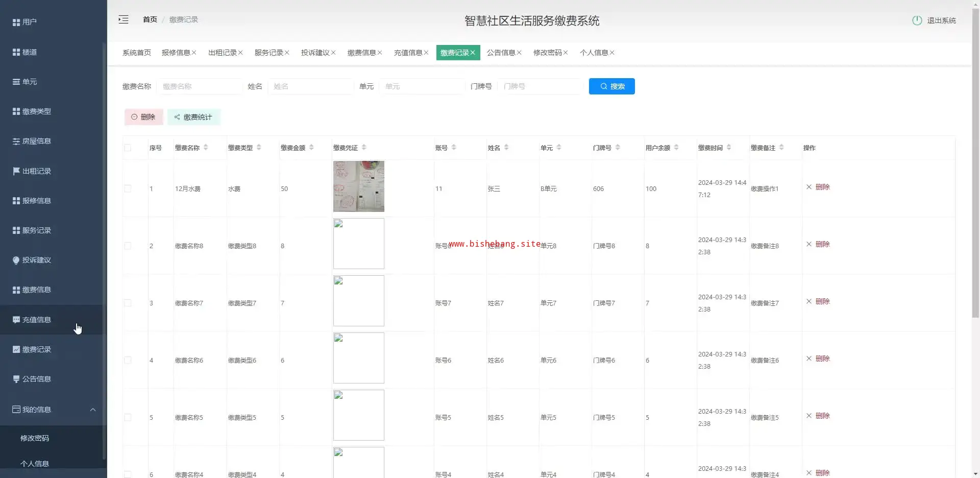Collapse the 我的信息 menu chevron
The height and width of the screenshot is (478, 980).
pyautogui.click(x=93, y=410)
